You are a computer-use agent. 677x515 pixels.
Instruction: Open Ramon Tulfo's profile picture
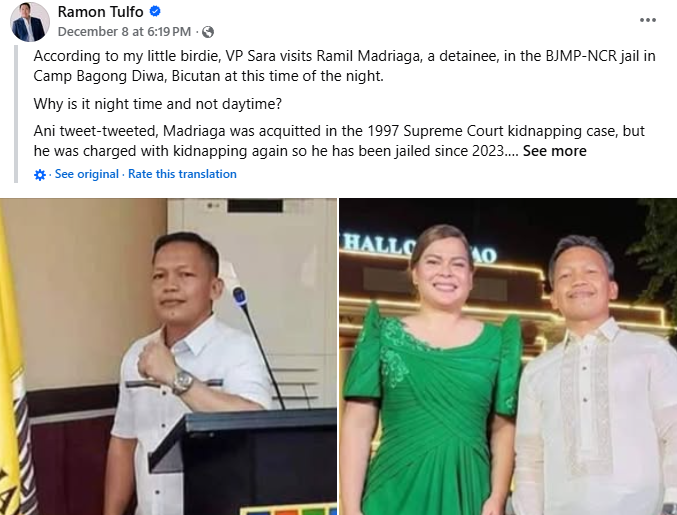click(x=30, y=22)
